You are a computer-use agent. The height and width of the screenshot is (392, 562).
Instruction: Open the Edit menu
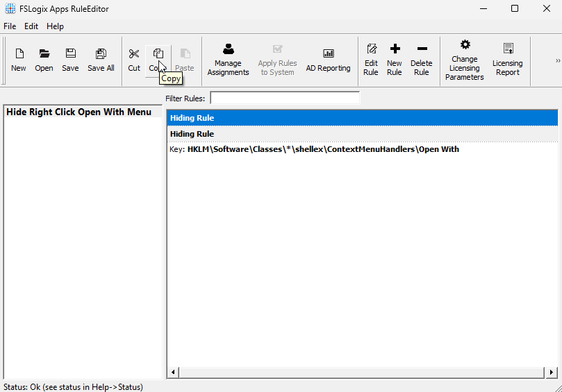tap(31, 26)
